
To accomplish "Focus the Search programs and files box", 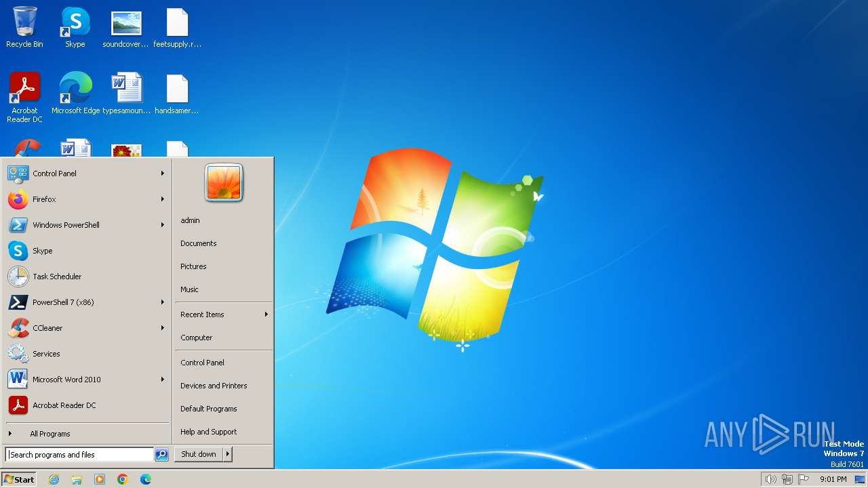I will (x=79, y=455).
